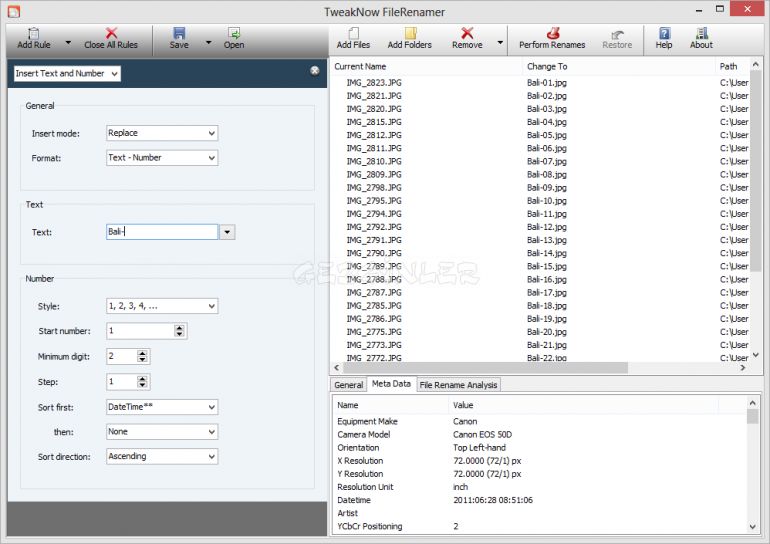This screenshot has height=544, width=770.
Task: Select file IMG_2815.JPG in list
Action: click(x=374, y=122)
